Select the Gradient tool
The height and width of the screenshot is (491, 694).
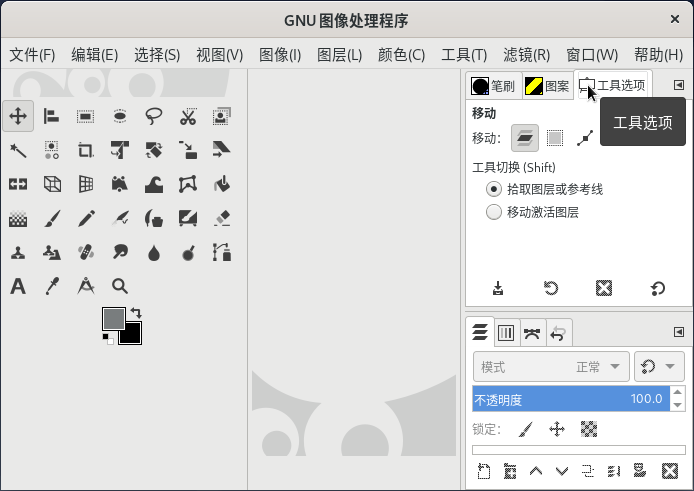(18, 218)
